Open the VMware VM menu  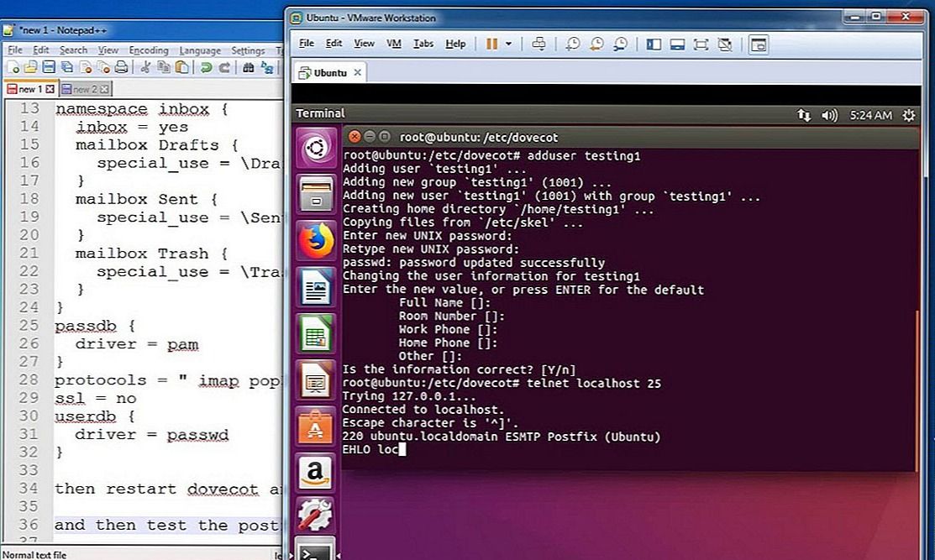coord(393,44)
